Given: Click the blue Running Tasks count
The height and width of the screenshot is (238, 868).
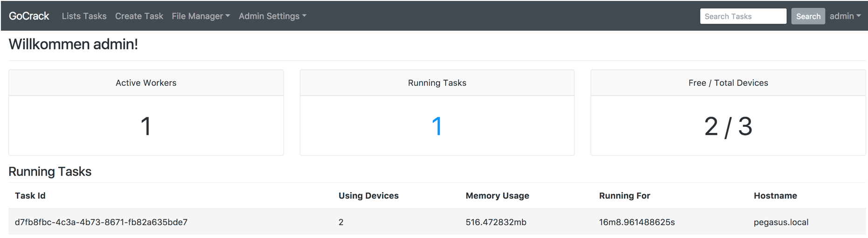Looking at the screenshot, I should [x=437, y=126].
